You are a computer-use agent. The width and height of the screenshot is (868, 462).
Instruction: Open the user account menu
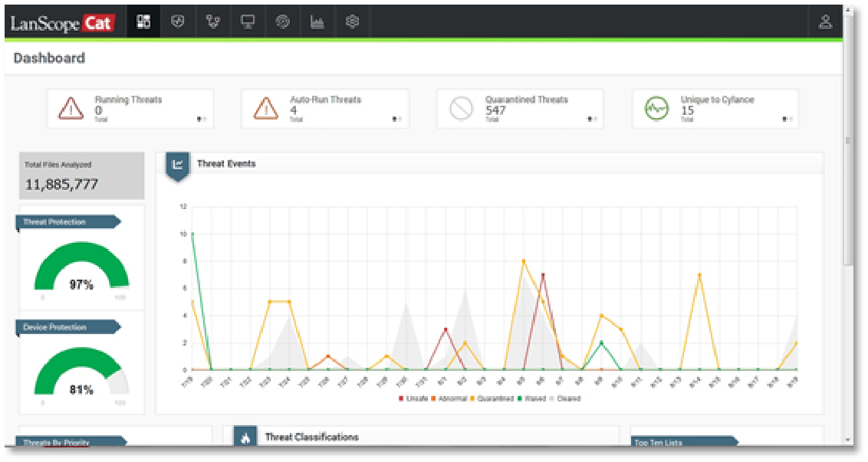tap(825, 22)
